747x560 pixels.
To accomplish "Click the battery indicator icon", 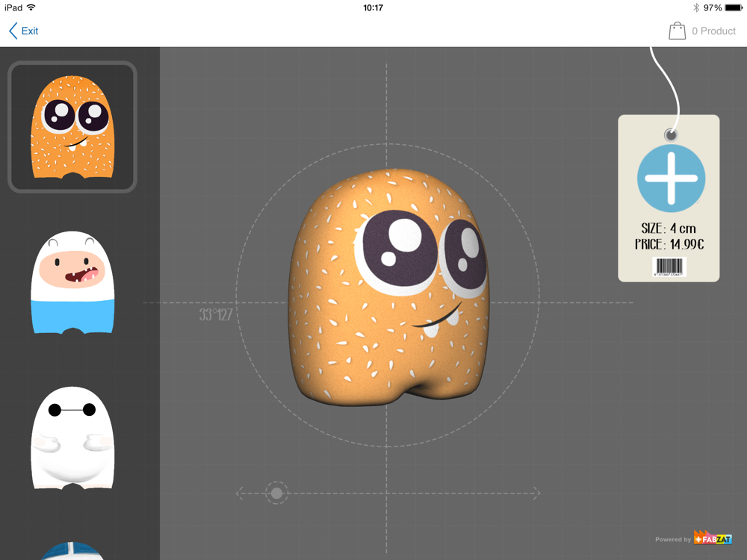I will 734,7.
